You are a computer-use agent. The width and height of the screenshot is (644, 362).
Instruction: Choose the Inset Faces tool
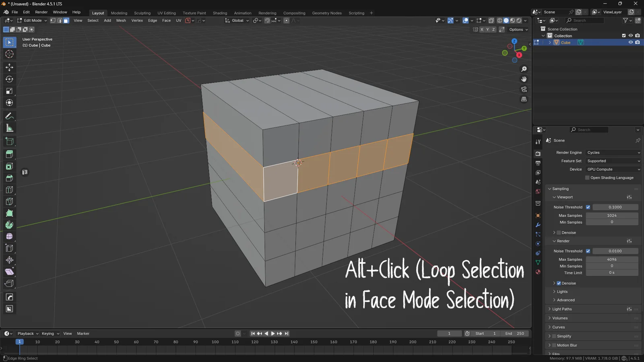[9, 166]
